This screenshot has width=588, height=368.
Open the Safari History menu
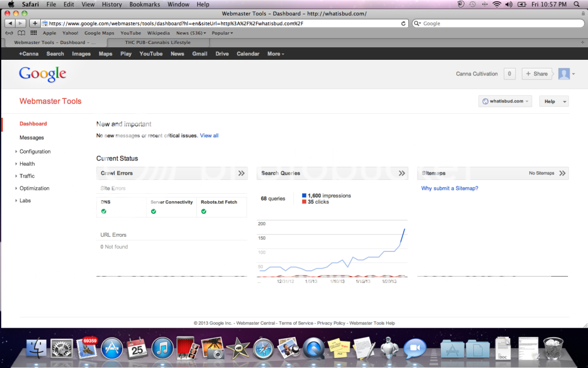click(112, 5)
